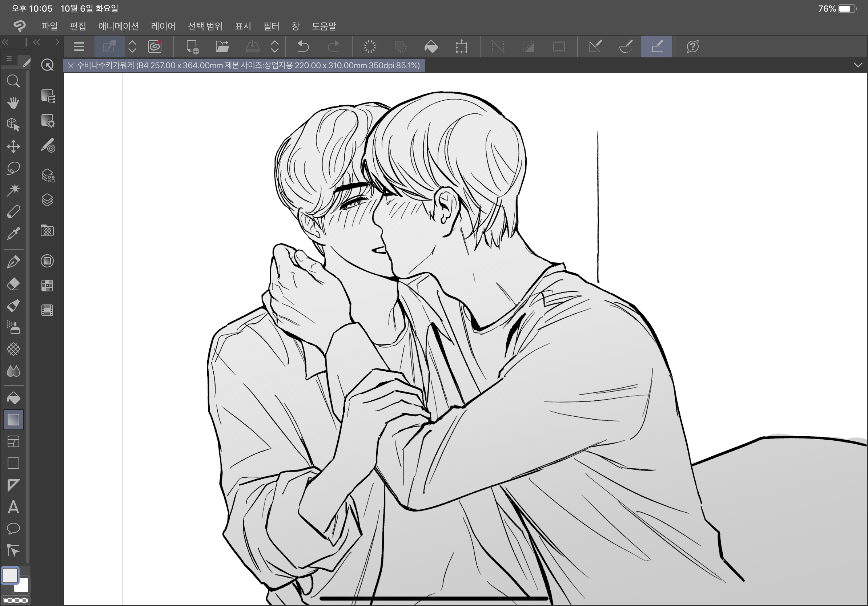
Task: Open the Tool Property palette icon
Action: 48,121
